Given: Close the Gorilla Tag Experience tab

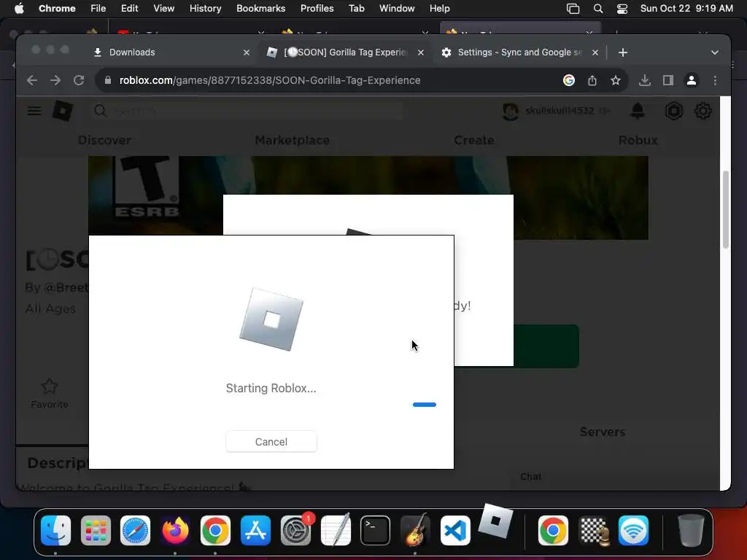Looking at the screenshot, I should tap(421, 52).
